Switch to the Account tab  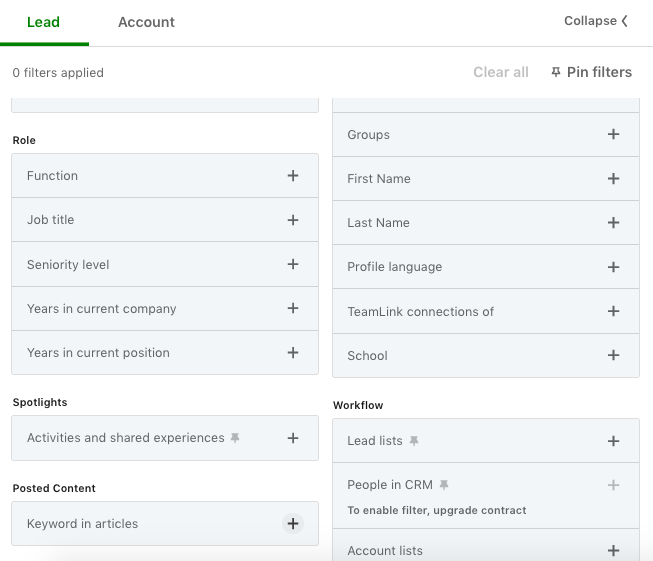click(146, 22)
